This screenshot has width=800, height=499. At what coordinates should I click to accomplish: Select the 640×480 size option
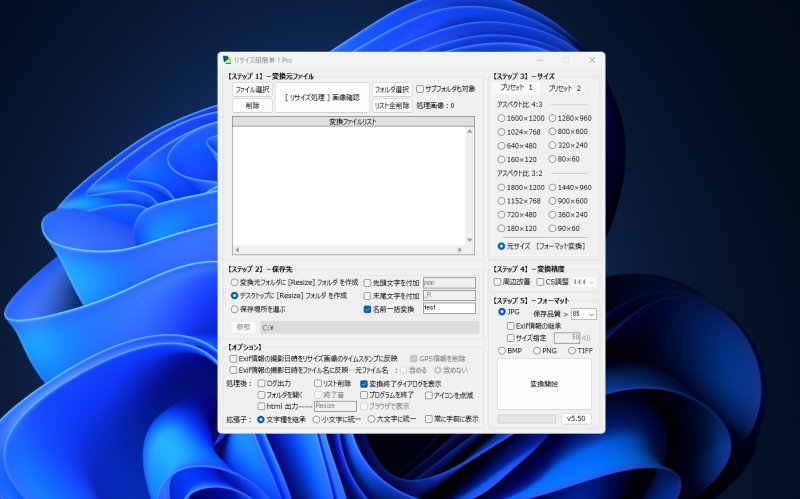coord(517,146)
